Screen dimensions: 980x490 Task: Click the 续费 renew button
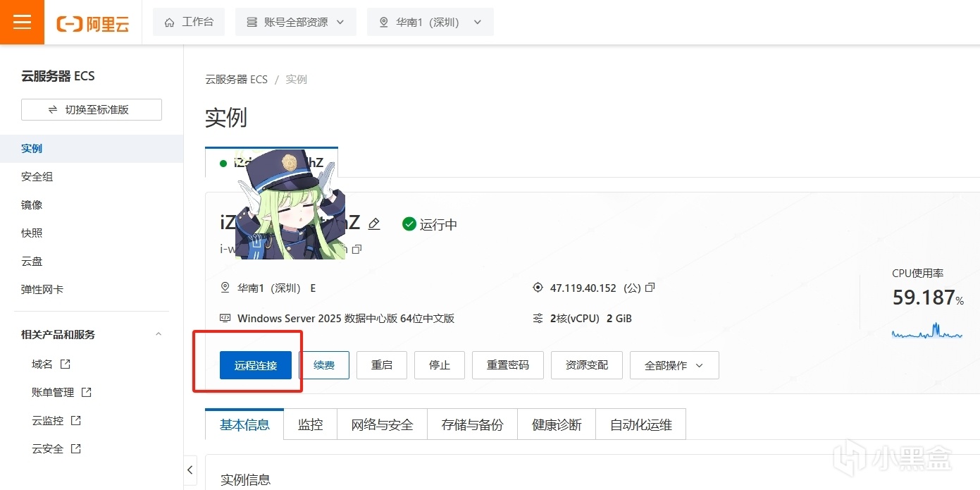(x=324, y=365)
